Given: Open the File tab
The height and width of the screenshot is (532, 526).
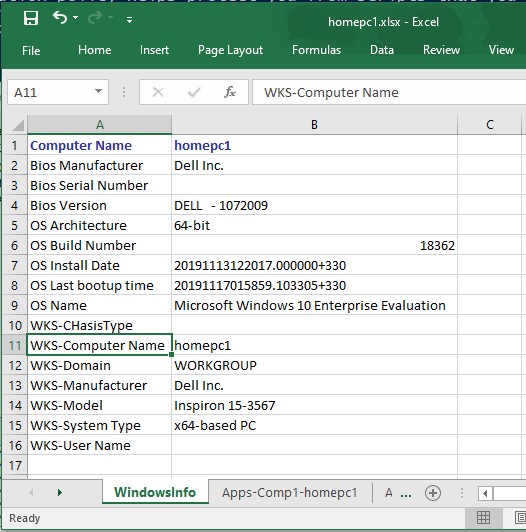Looking at the screenshot, I should pyautogui.click(x=31, y=51).
